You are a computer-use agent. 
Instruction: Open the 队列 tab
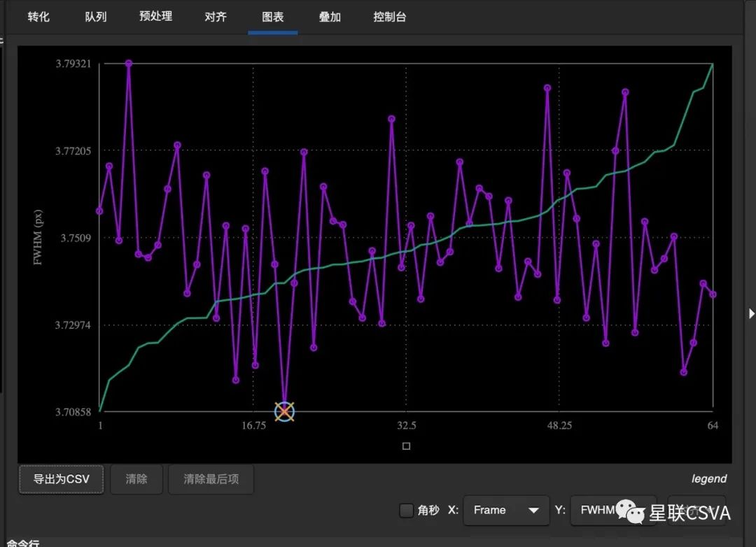click(x=96, y=17)
